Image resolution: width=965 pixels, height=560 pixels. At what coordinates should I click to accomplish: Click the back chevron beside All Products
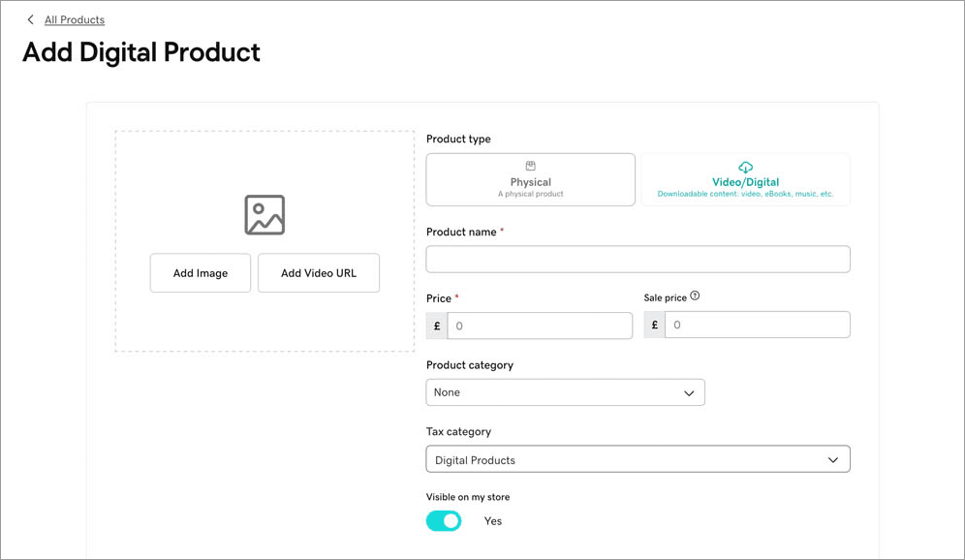click(30, 19)
